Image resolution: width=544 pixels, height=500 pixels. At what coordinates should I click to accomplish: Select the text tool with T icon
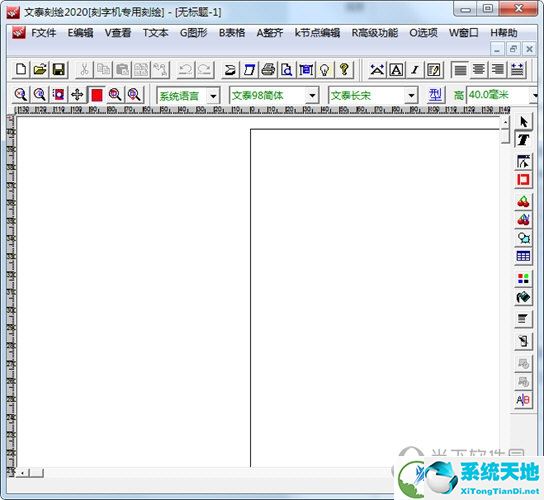pyautogui.click(x=523, y=140)
